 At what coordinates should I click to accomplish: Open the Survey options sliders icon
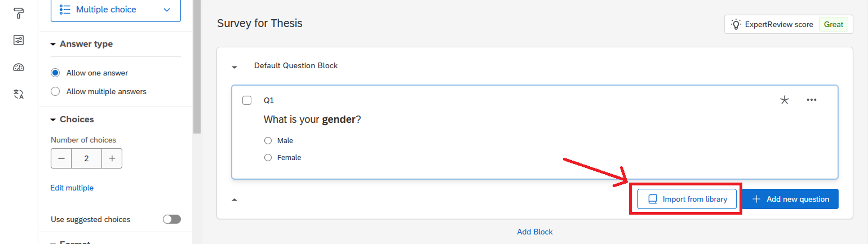pos(19,40)
